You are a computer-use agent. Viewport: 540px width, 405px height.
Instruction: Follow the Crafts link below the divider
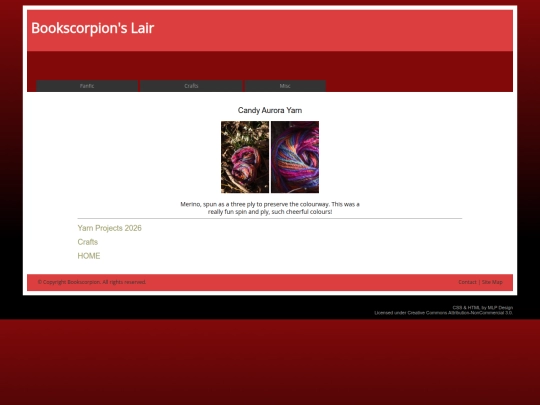88,242
